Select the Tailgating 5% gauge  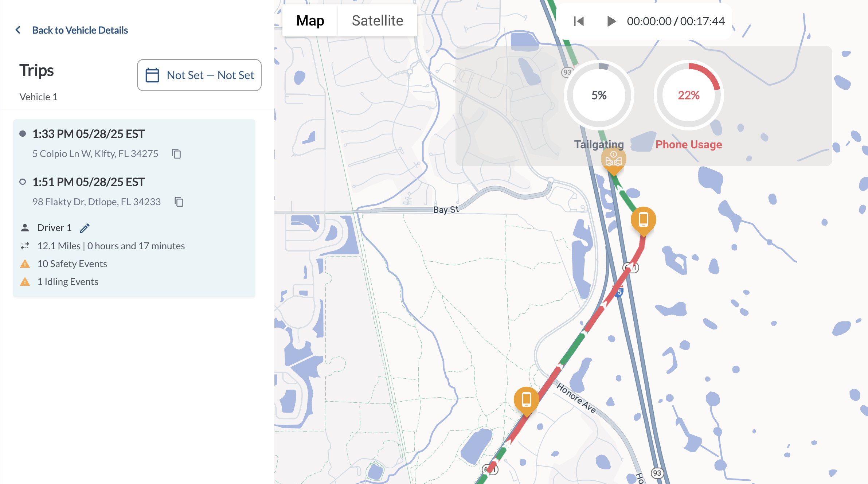pyautogui.click(x=599, y=95)
